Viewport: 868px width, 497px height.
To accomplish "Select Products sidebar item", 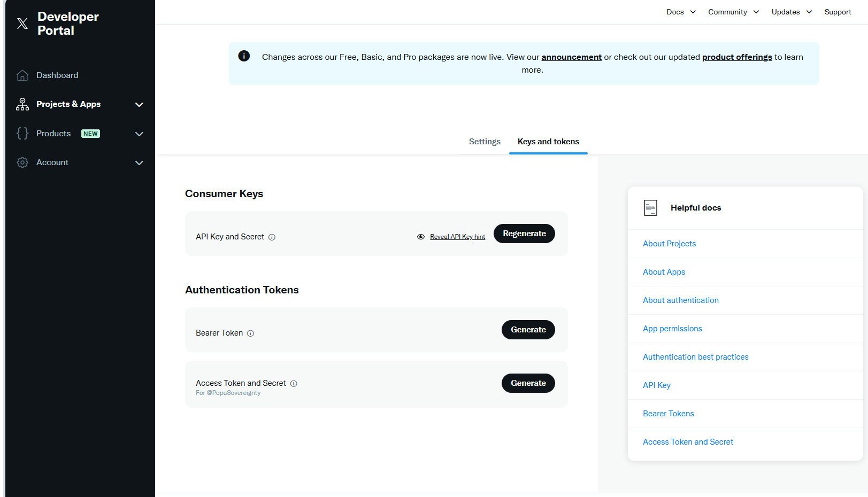I will click(53, 134).
